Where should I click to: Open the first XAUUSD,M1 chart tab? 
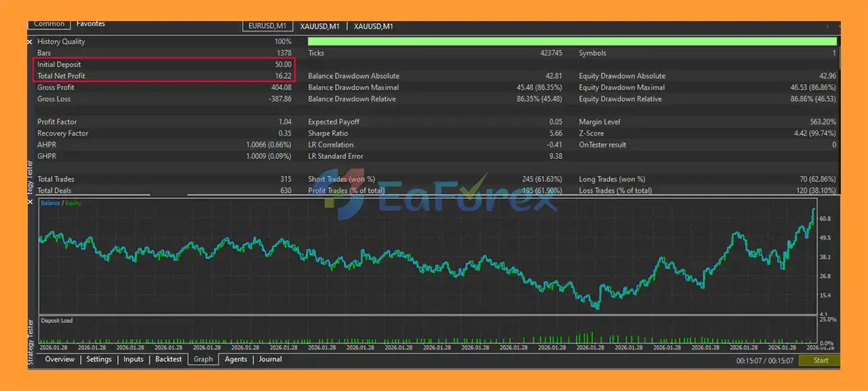click(x=319, y=26)
